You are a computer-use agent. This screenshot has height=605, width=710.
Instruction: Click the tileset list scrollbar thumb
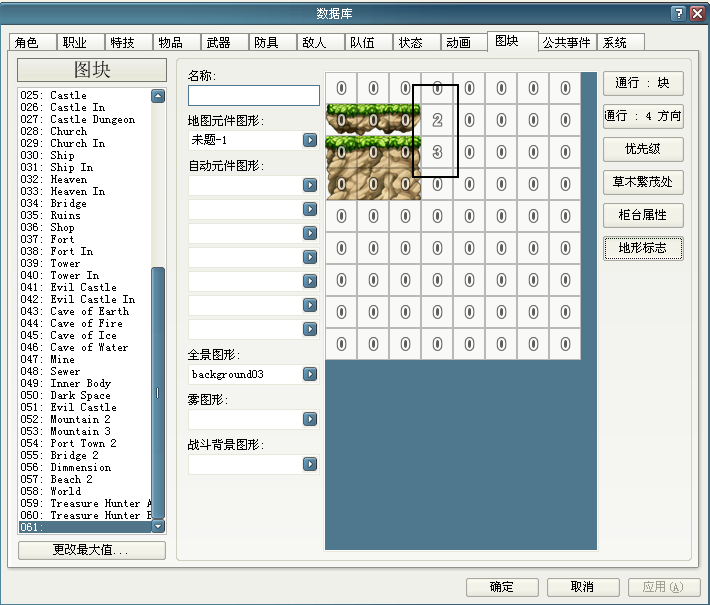[x=158, y=393]
